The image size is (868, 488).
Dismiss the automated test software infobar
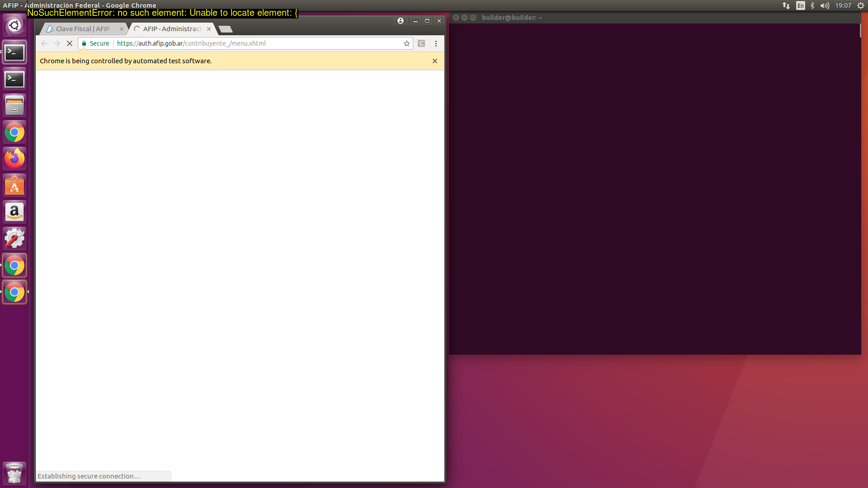pos(435,61)
